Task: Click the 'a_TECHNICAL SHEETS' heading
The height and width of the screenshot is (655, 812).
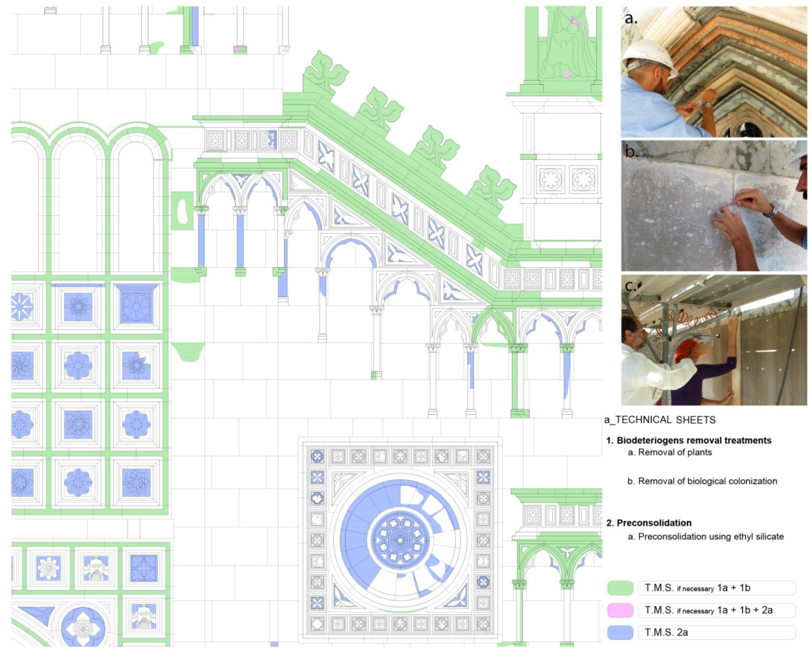Action: coord(660,420)
